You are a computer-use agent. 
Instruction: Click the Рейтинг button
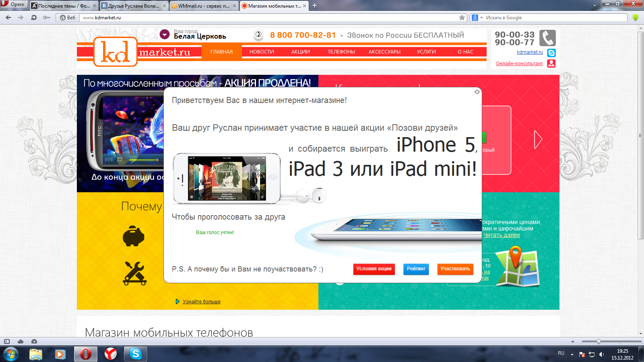pos(416,269)
